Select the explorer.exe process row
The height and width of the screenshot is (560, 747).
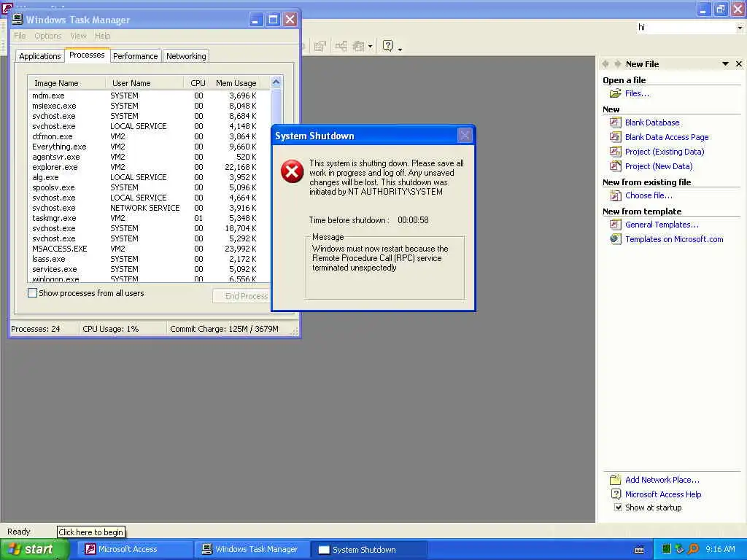point(149,167)
